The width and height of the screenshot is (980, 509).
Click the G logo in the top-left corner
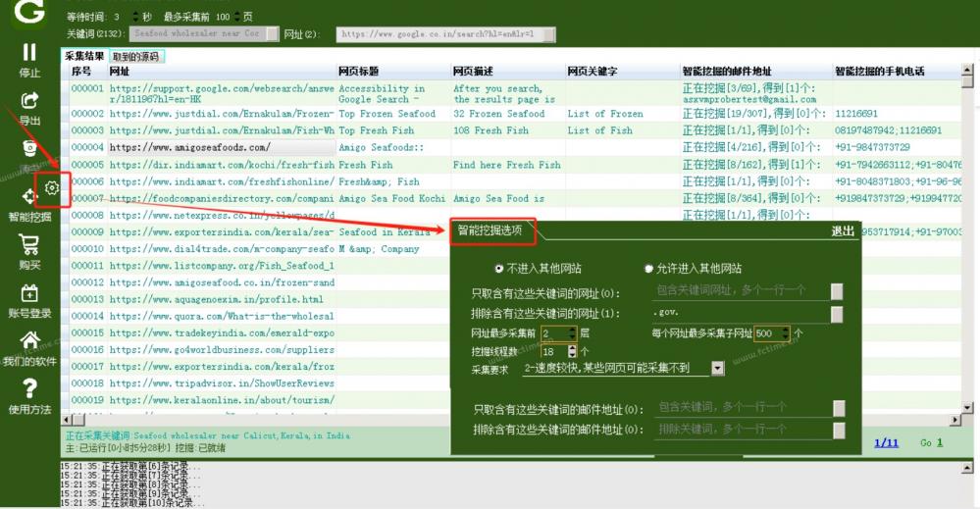click(x=29, y=11)
